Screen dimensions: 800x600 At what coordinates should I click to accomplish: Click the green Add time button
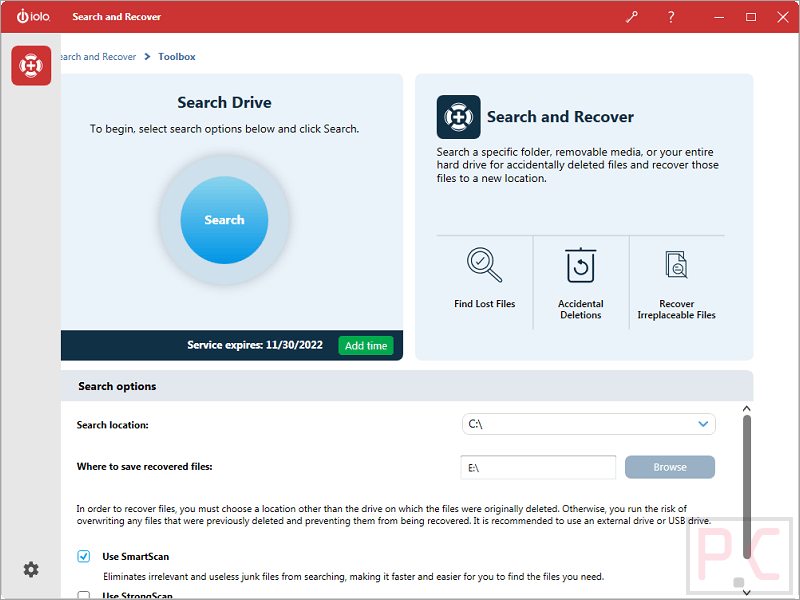pyautogui.click(x=366, y=345)
